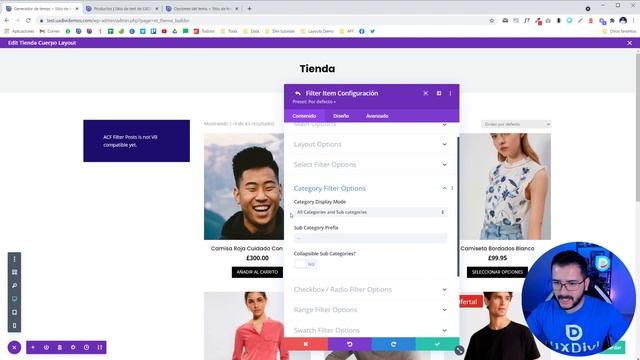640x360 pixels.
Task: Open Chrome three-dot menu
Action: (x=634, y=20)
